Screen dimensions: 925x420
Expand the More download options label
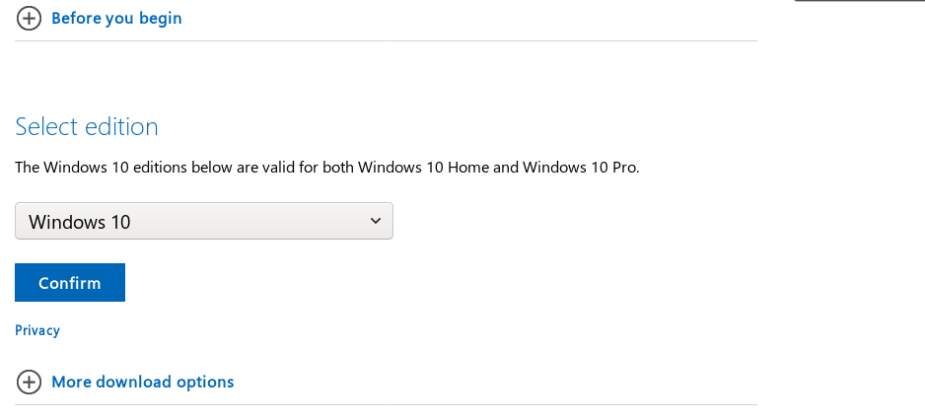pyautogui.click(x=142, y=382)
